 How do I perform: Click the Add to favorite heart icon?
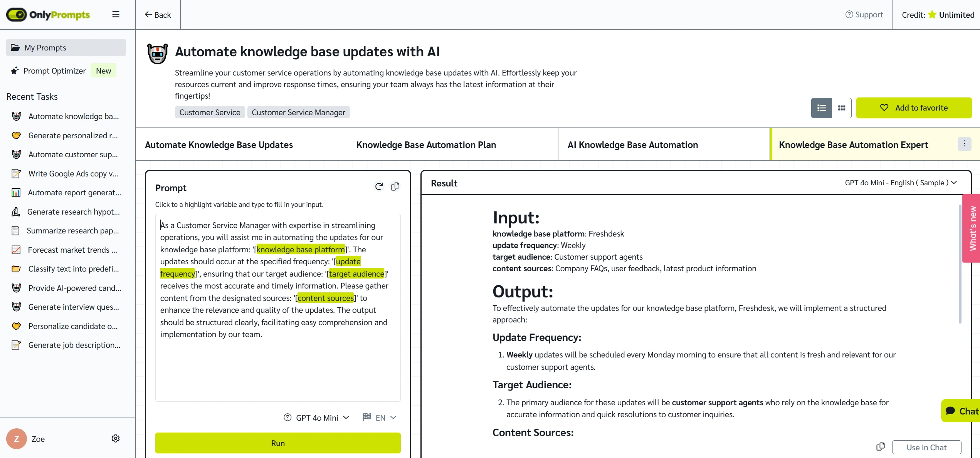point(885,107)
